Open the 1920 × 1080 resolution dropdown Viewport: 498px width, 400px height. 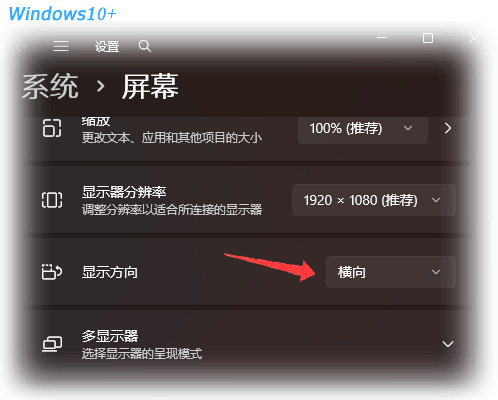point(374,200)
